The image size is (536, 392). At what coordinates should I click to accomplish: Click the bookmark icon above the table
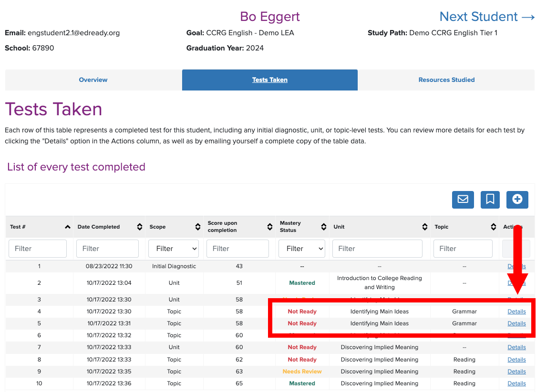(x=490, y=200)
